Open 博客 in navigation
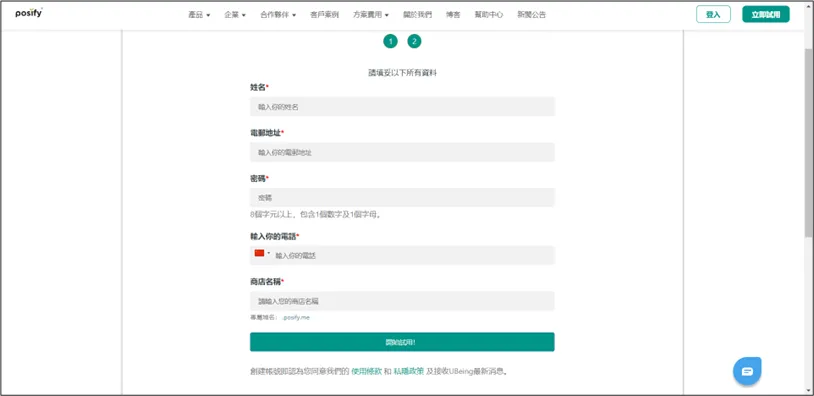This screenshot has width=814, height=396. click(453, 15)
